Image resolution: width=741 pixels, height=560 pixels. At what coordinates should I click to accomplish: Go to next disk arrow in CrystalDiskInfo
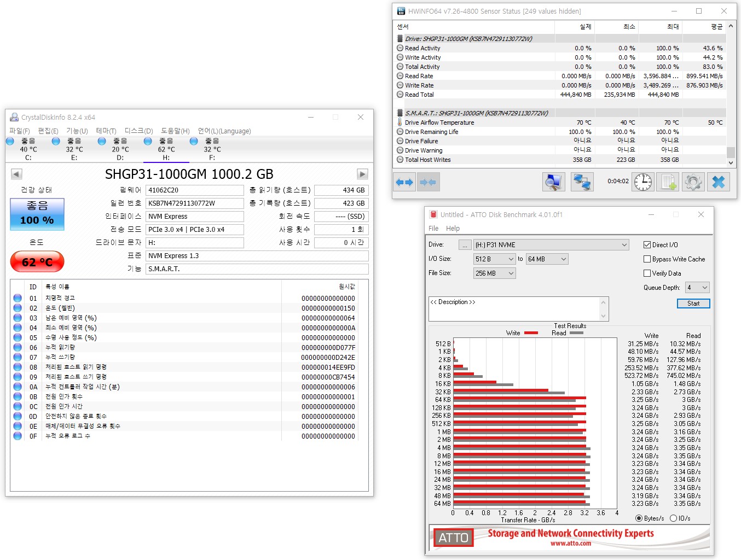tap(362, 174)
